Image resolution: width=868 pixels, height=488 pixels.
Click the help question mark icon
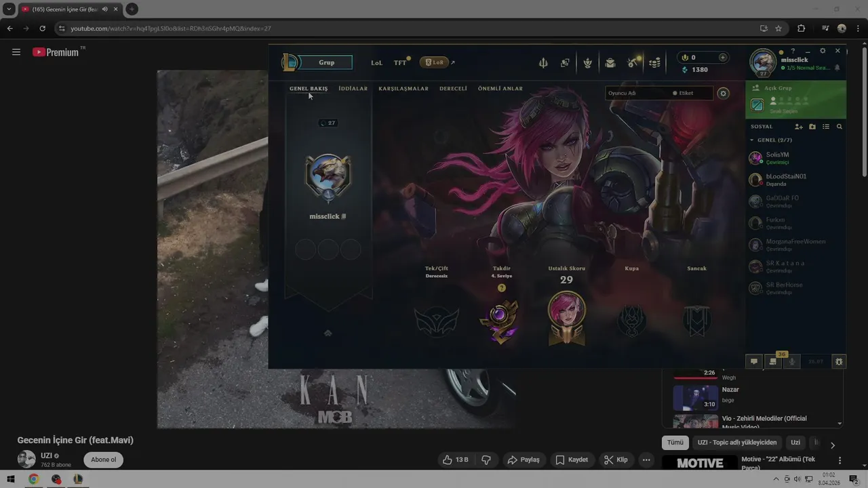tap(793, 51)
